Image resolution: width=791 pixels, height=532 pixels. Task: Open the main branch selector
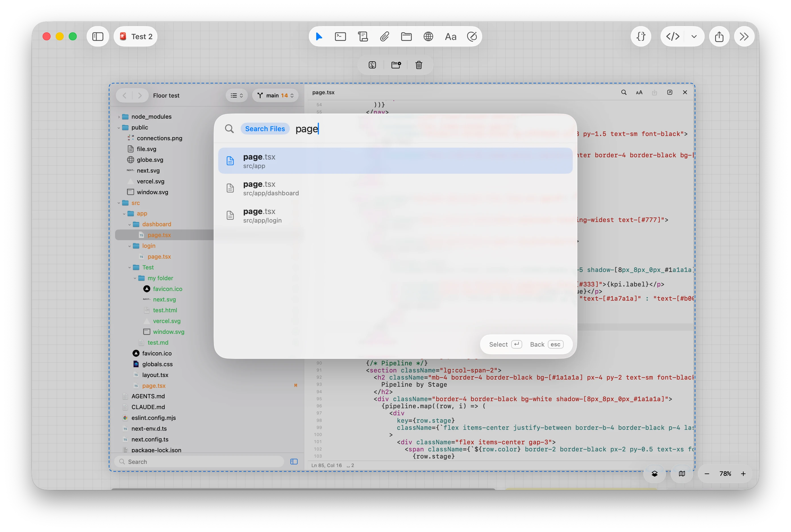[275, 96]
